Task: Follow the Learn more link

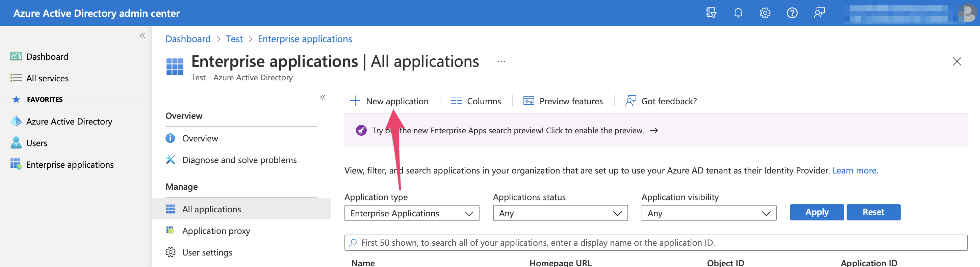Action: point(855,170)
